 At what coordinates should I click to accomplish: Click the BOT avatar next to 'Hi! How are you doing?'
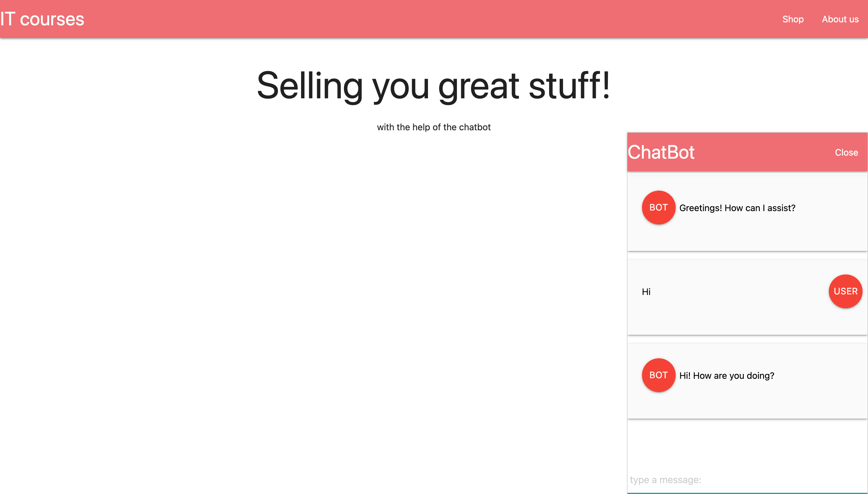coord(658,375)
